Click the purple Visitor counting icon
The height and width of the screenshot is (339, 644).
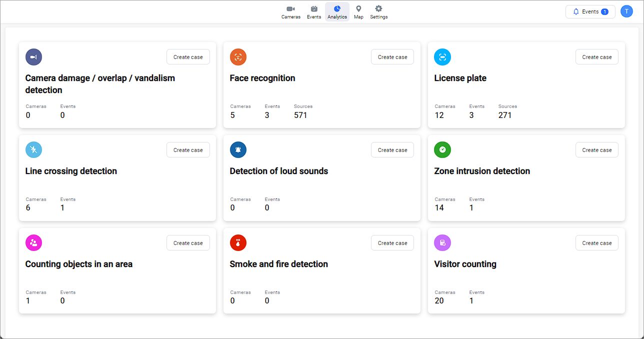[442, 243]
